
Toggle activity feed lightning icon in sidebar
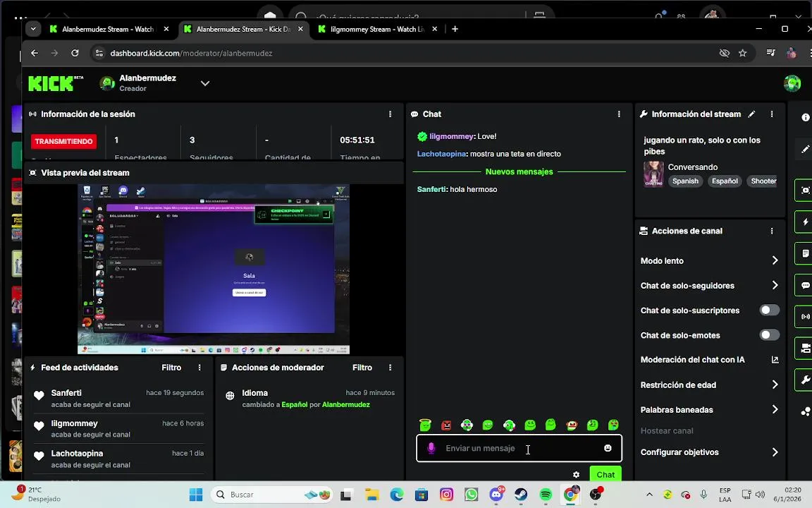point(805,222)
